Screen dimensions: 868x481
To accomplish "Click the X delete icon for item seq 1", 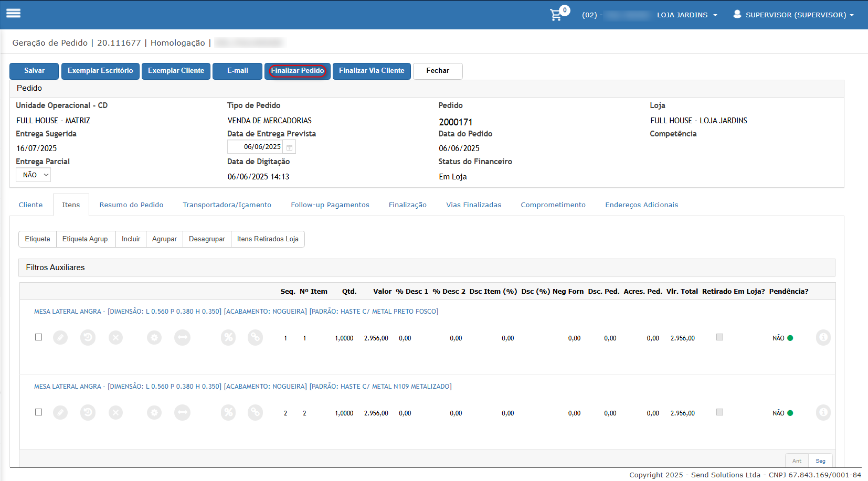I will pos(115,337).
